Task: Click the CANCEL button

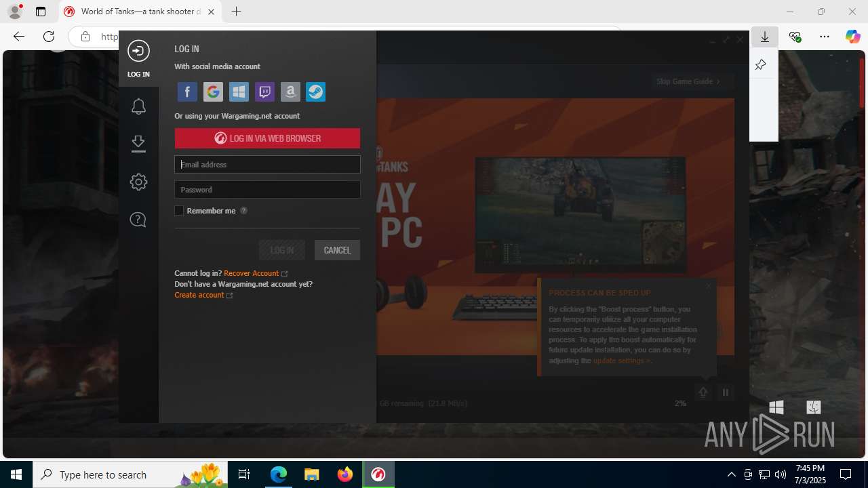Action: [x=337, y=250]
